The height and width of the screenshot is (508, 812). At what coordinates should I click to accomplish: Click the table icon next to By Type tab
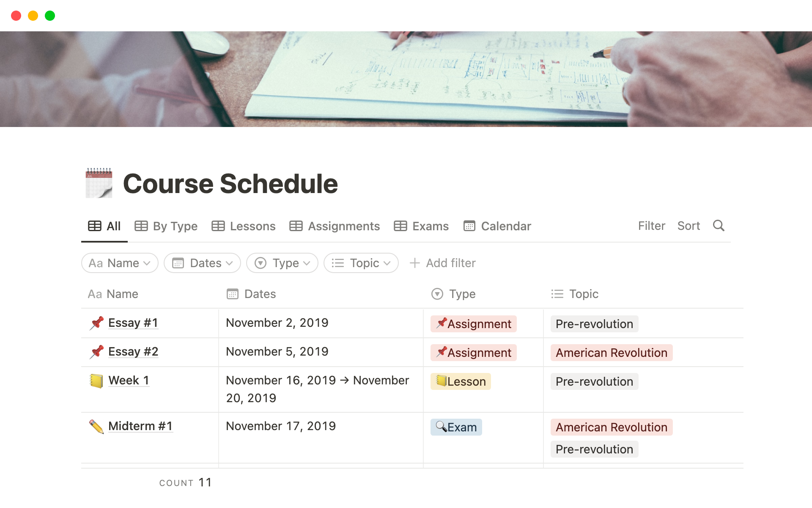tap(142, 226)
